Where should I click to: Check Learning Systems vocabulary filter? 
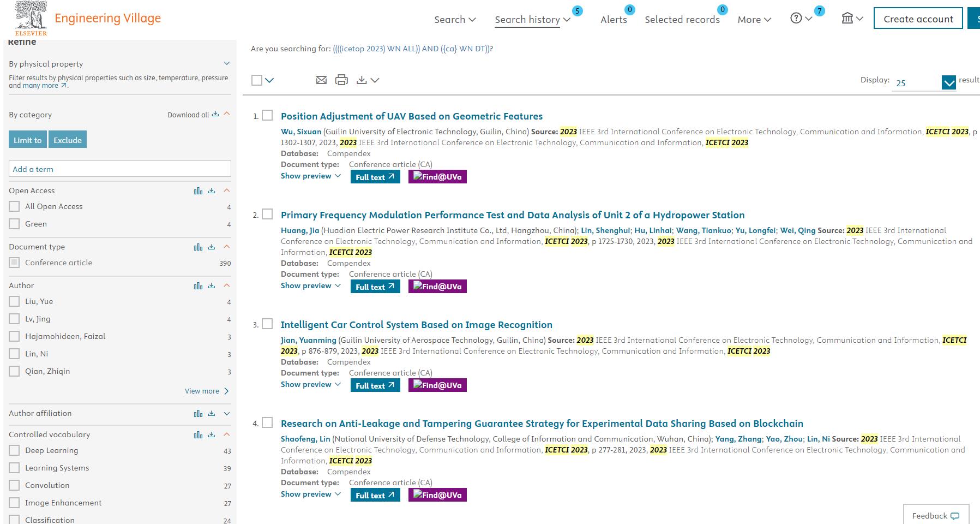click(x=14, y=468)
